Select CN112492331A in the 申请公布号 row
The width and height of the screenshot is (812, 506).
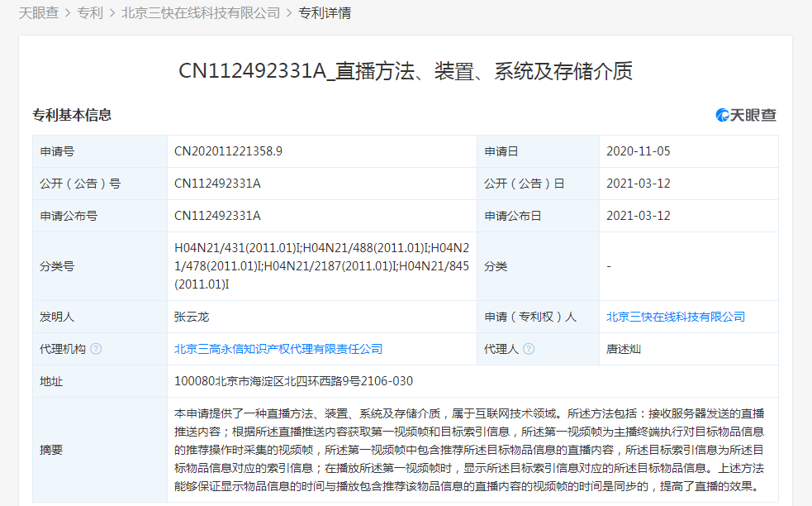click(217, 216)
